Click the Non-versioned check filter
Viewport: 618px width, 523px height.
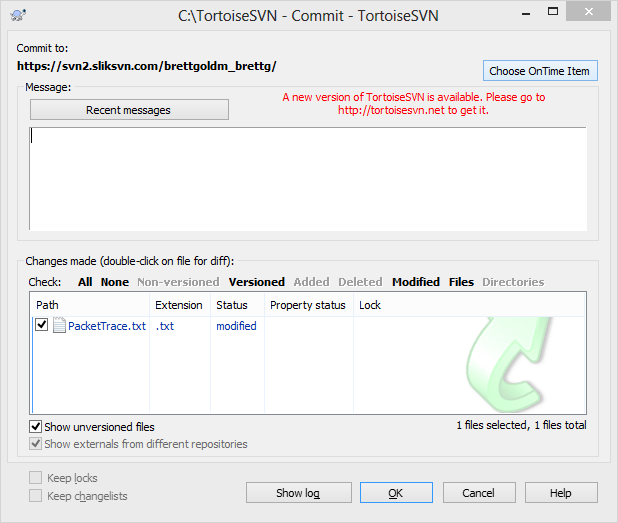[x=178, y=282]
